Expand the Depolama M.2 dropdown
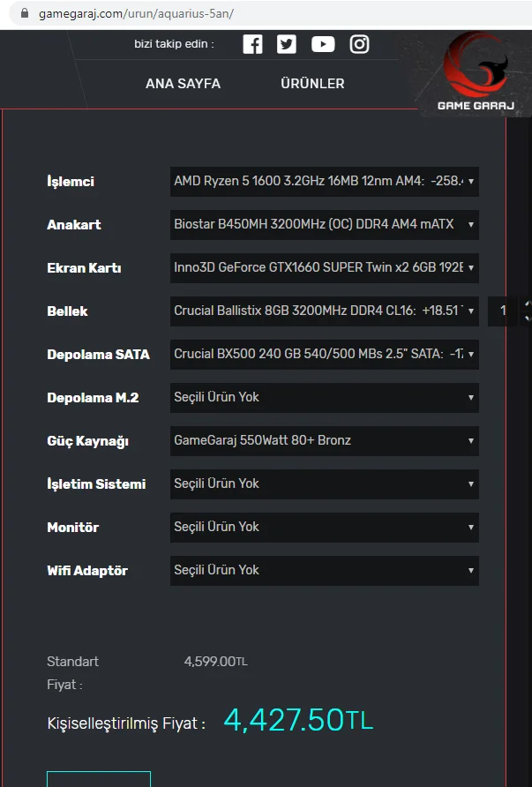 pos(324,397)
